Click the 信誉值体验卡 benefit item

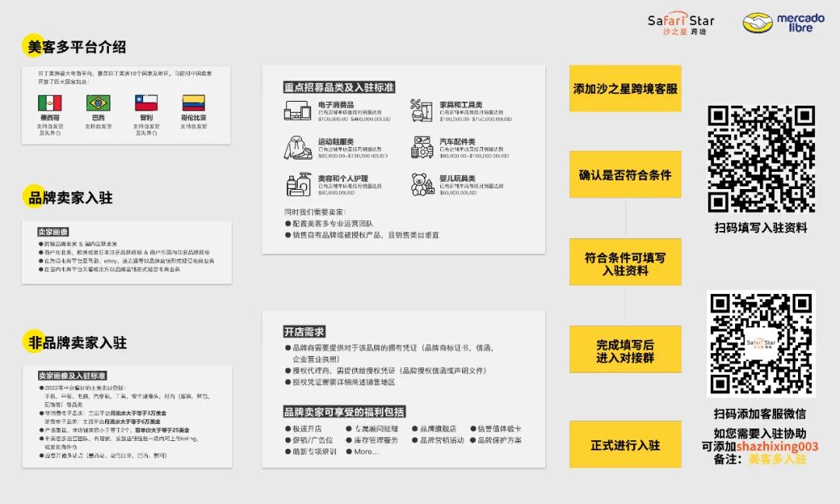coord(495,429)
